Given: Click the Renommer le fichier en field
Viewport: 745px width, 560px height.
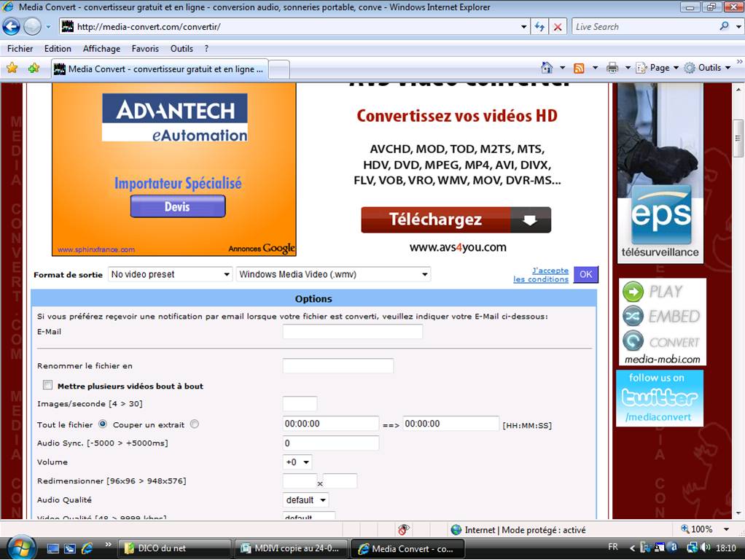Looking at the screenshot, I should click(338, 365).
